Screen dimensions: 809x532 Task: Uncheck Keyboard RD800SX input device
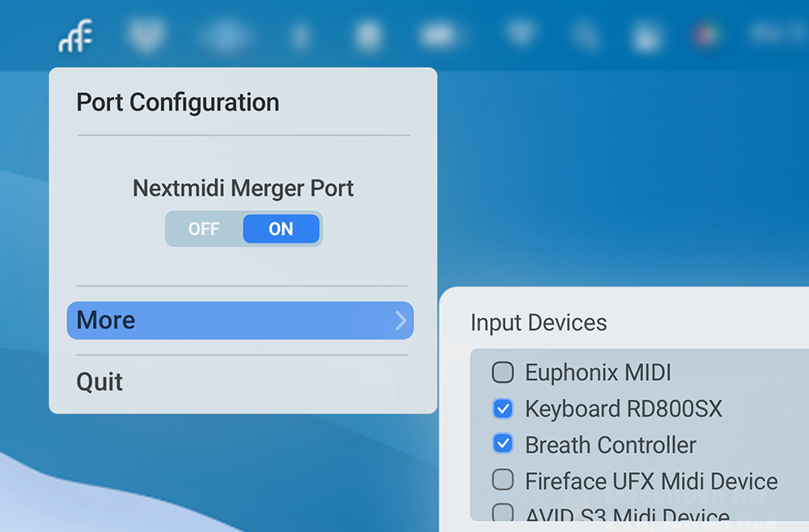point(502,409)
